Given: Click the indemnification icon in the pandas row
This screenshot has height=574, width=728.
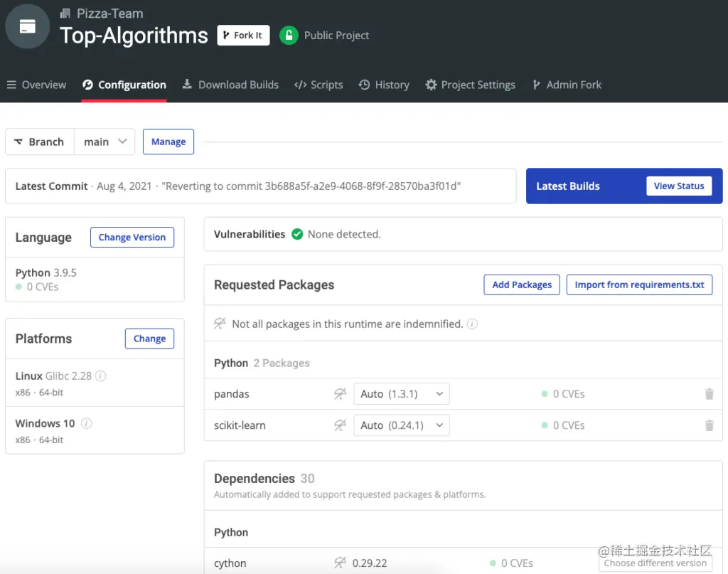Looking at the screenshot, I should pos(341,394).
